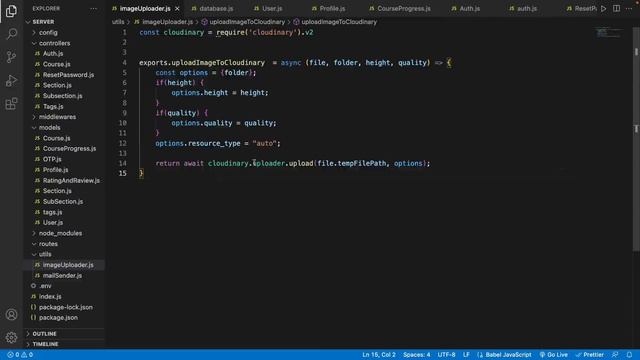Screen dimensions: 640x360
Task: Click imageUploader.js breadcrumb segment
Action: (x=167, y=22)
